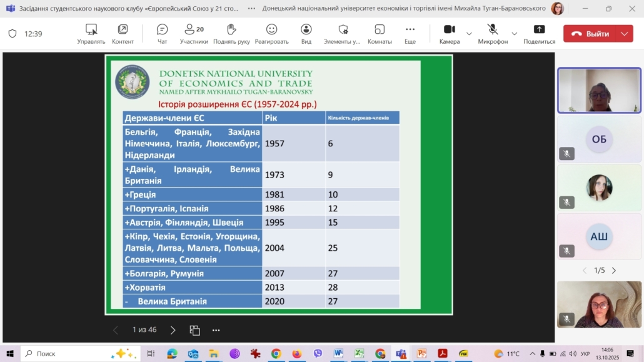The height and width of the screenshot is (362, 644).
Task: Go to the next slide
Action: [173, 330]
